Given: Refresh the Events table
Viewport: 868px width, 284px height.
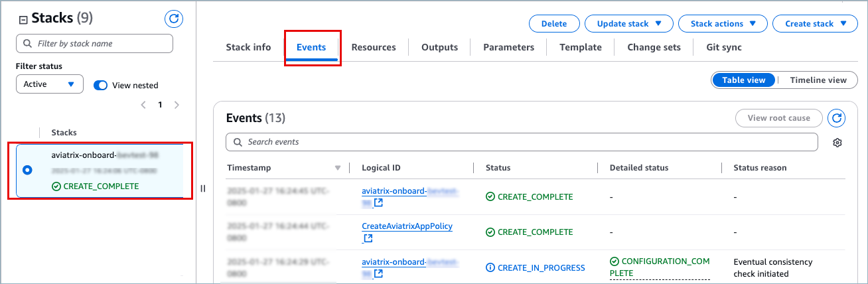Looking at the screenshot, I should click(837, 118).
